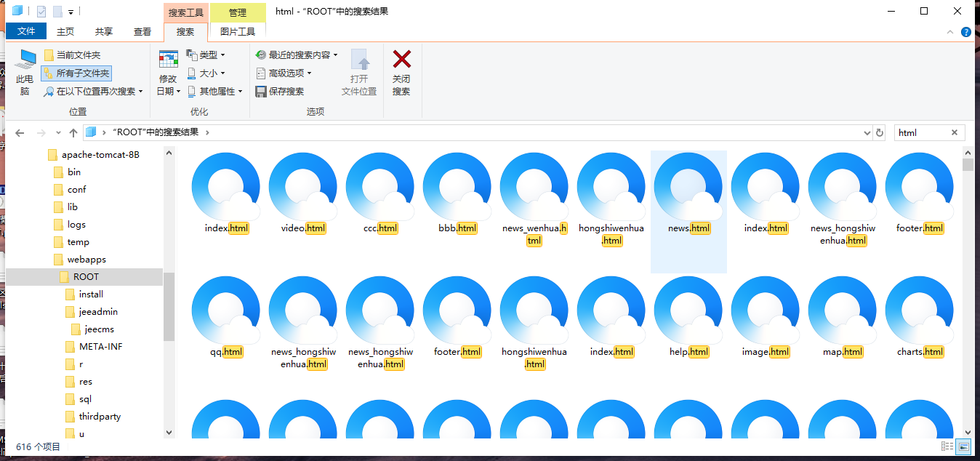Click the red X 关闭搜索 button
The image size is (980, 461).
point(401,73)
